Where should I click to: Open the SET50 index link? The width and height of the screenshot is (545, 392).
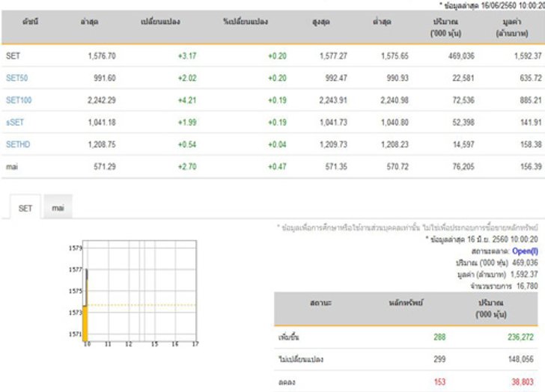16,78
